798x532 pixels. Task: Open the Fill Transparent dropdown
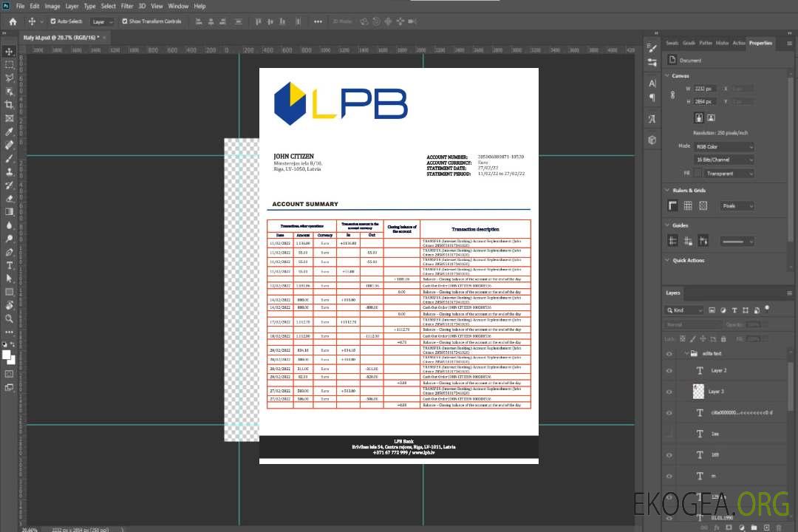tap(729, 174)
